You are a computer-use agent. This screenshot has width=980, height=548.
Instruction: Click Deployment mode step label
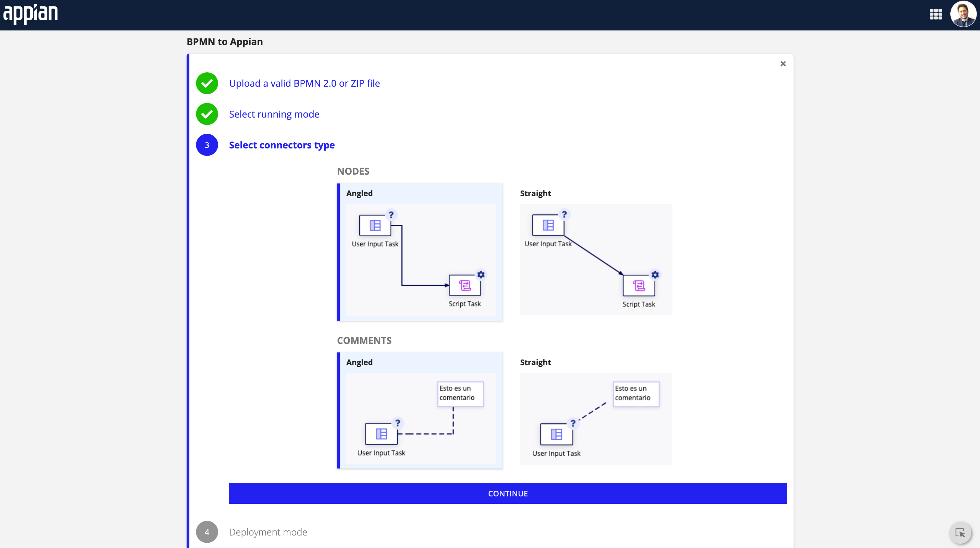click(268, 532)
